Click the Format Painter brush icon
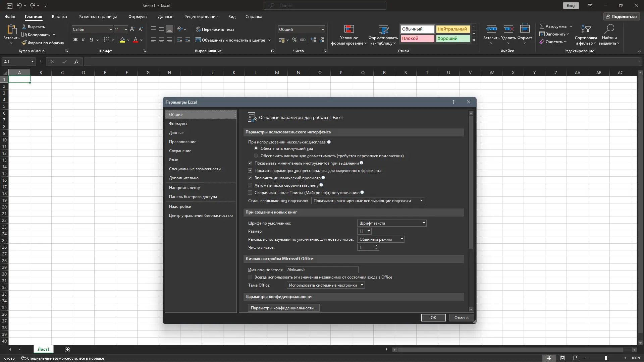644x362 pixels. 24,43
